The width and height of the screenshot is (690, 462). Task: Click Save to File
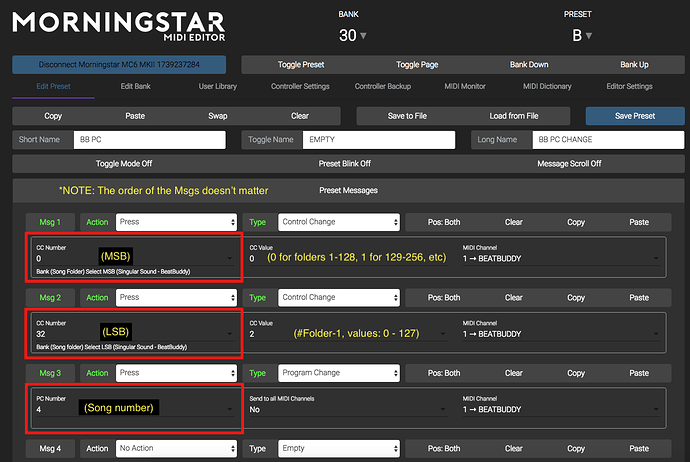(407, 116)
